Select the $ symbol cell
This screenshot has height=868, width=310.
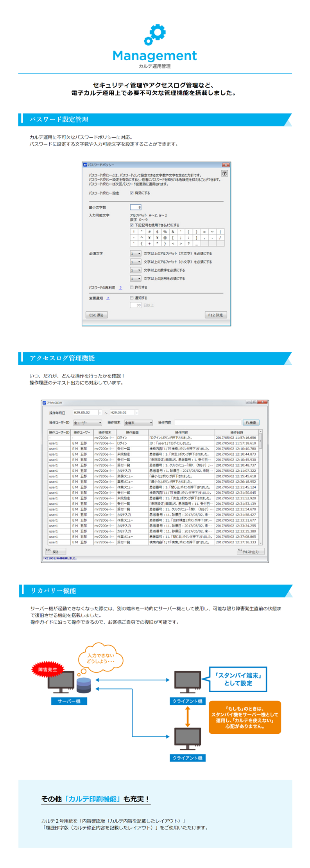(157, 232)
